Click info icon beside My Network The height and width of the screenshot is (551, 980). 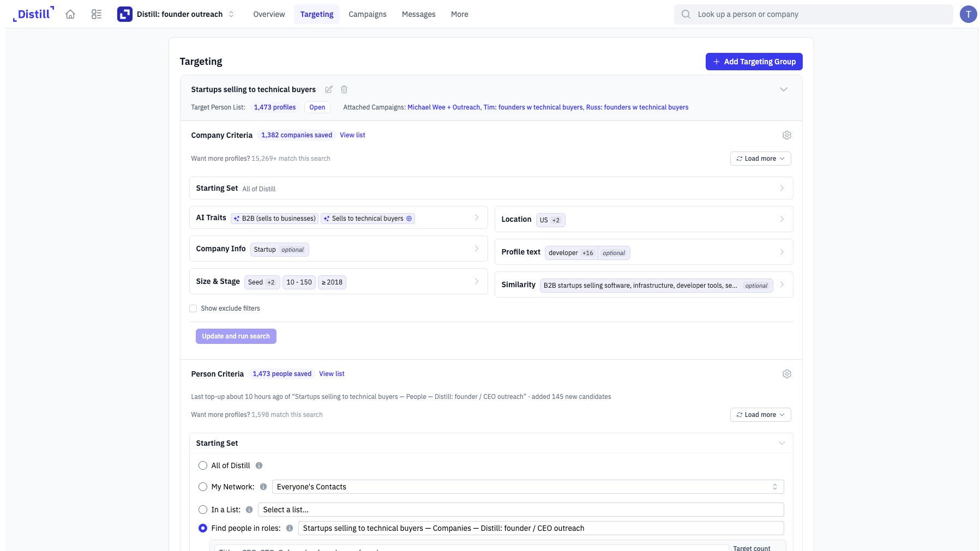(263, 487)
